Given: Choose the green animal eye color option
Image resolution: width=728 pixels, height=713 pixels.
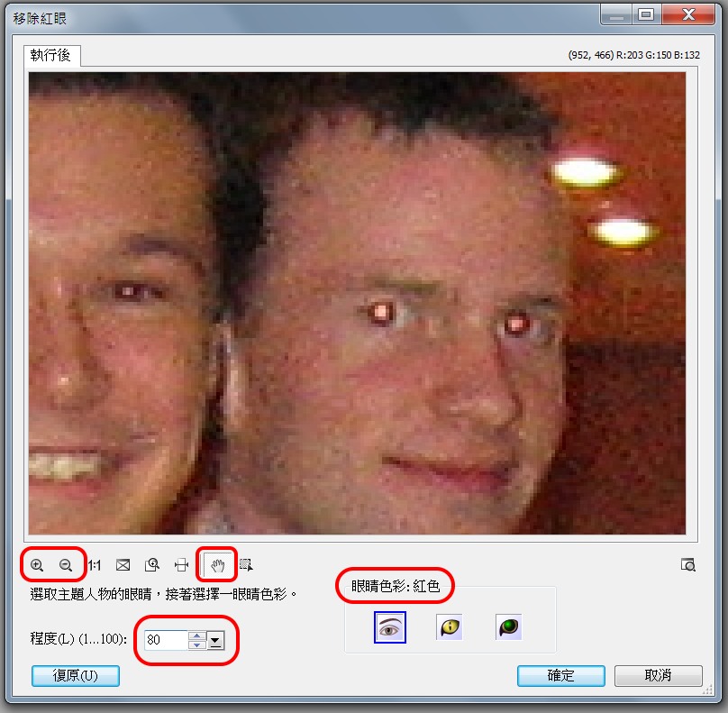Looking at the screenshot, I should 509,627.
